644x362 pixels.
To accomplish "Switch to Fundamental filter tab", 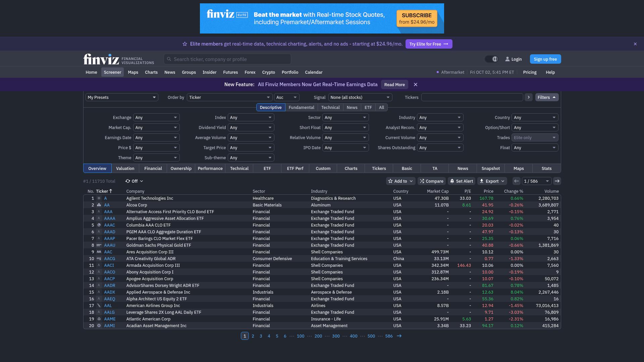I will [x=301, y=107].
